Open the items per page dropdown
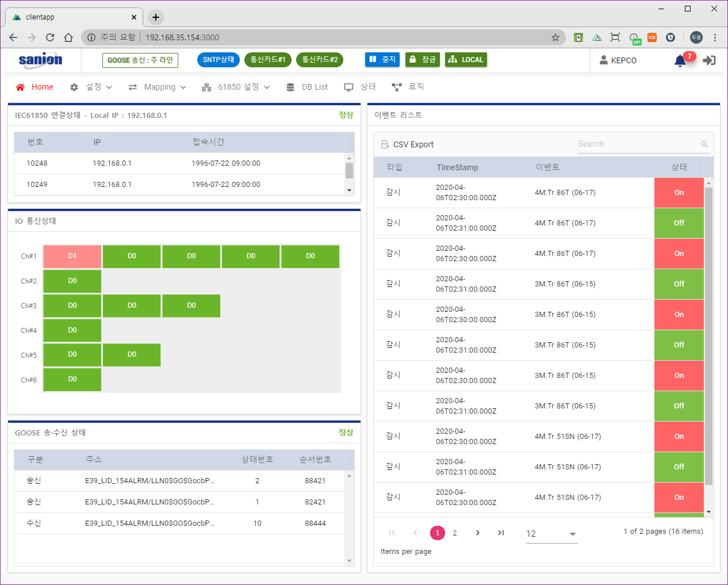 point(551,534)
